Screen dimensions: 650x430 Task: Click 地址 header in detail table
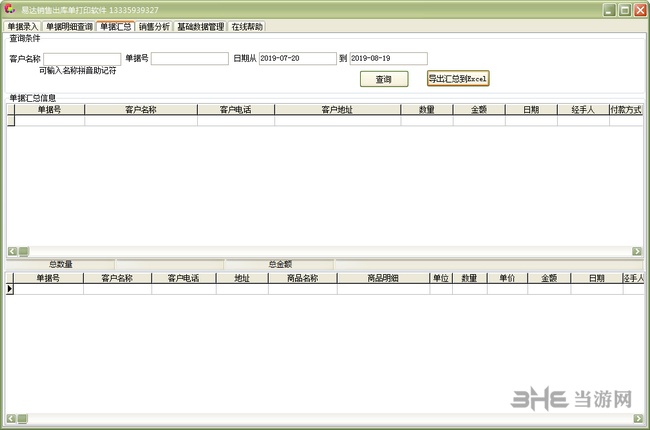point(242,278)
